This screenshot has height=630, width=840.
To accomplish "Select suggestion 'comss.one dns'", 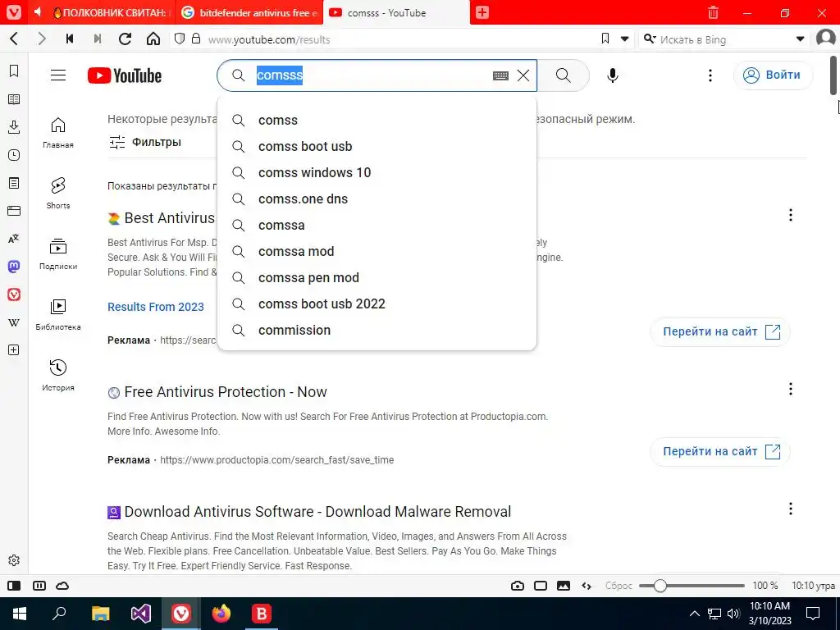I will pyautogui.click(x=377, y=199).
